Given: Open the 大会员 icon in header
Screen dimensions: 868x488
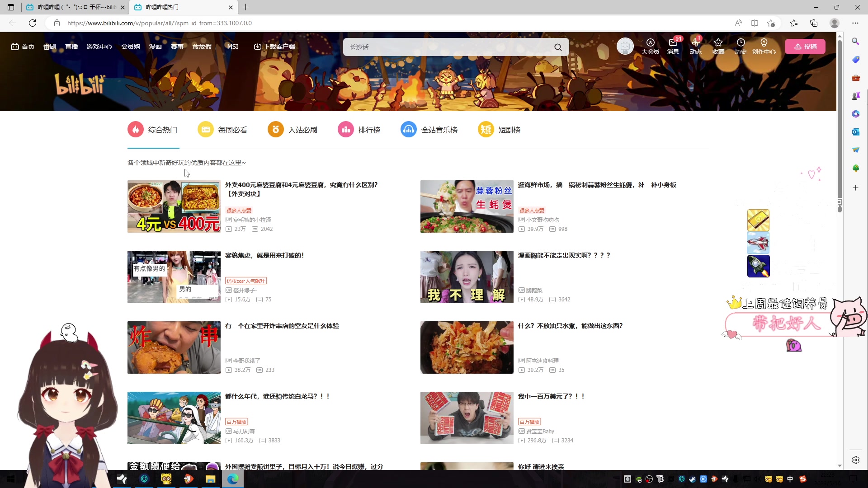Looking at the screenshot, I should [650, 46].
